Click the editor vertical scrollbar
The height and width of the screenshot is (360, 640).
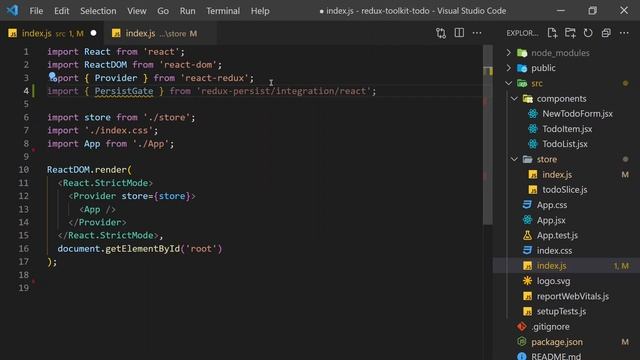(x=488, y=135)
